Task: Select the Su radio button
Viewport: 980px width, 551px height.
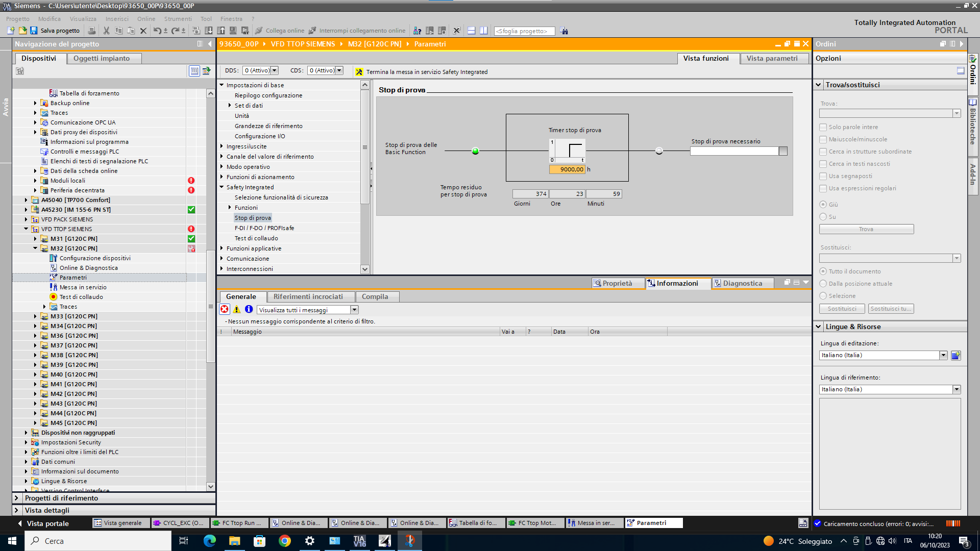Action: [823, 217]
